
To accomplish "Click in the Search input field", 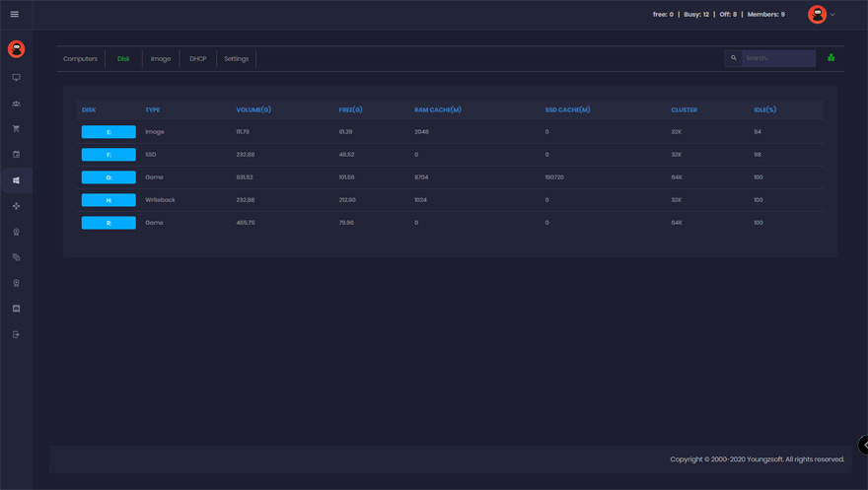I will [x=777, y=58].
